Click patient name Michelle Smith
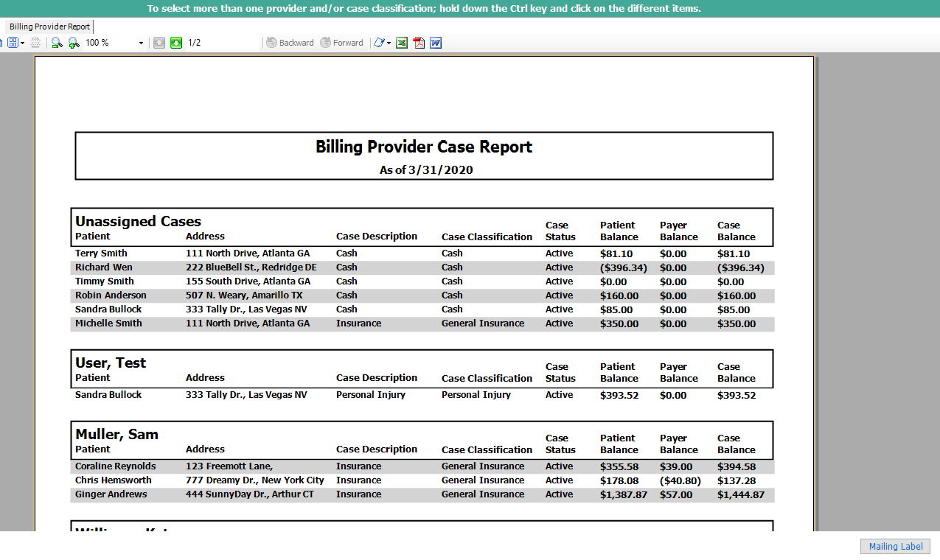Viewport: 940px width, 560px height. click(x=108, y=323)
